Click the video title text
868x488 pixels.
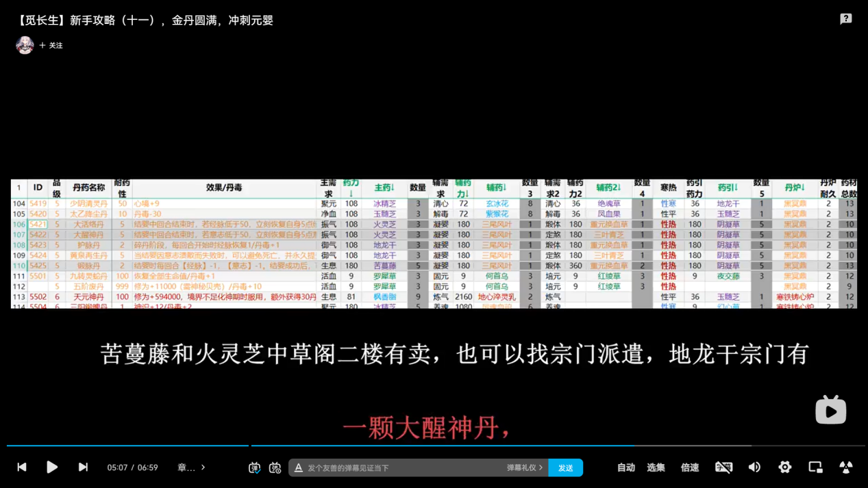(x=145, y=21)
